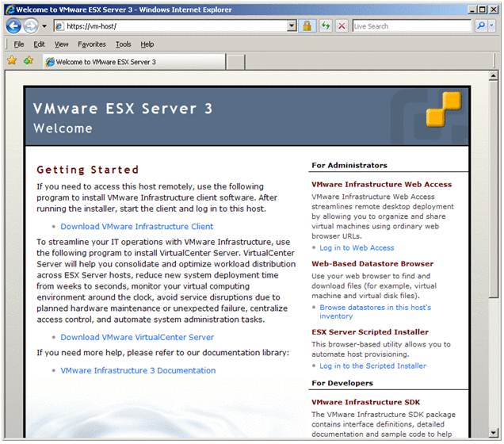Click the security lock icon

click(x=307, y=26)
